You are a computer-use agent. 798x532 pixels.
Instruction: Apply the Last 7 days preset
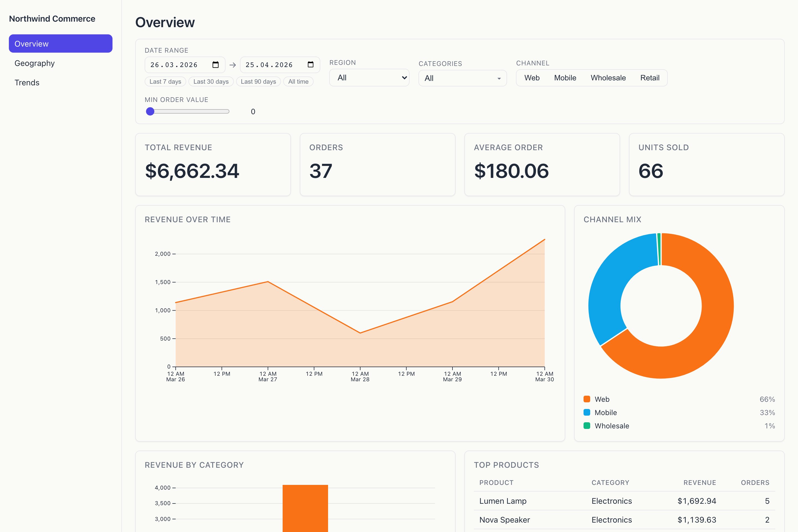click(165, 81)
